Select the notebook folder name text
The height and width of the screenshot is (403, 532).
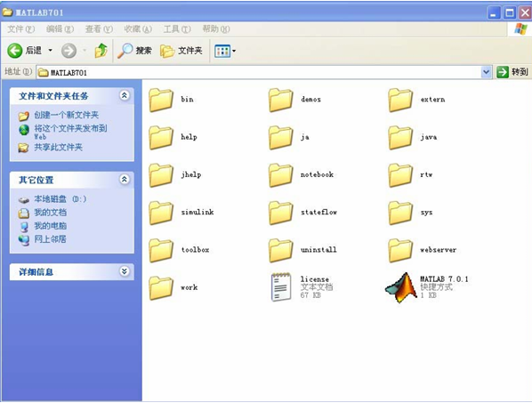317,174
